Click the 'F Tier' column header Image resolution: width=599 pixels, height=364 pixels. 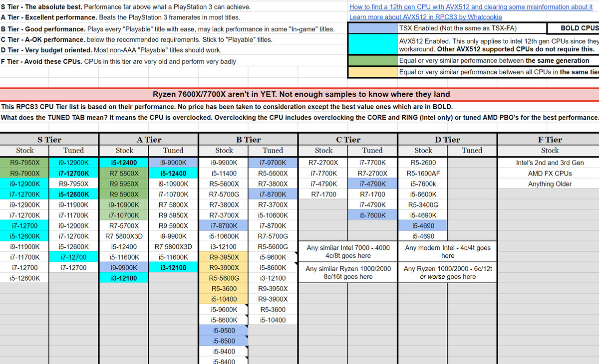tap(550, 140)
